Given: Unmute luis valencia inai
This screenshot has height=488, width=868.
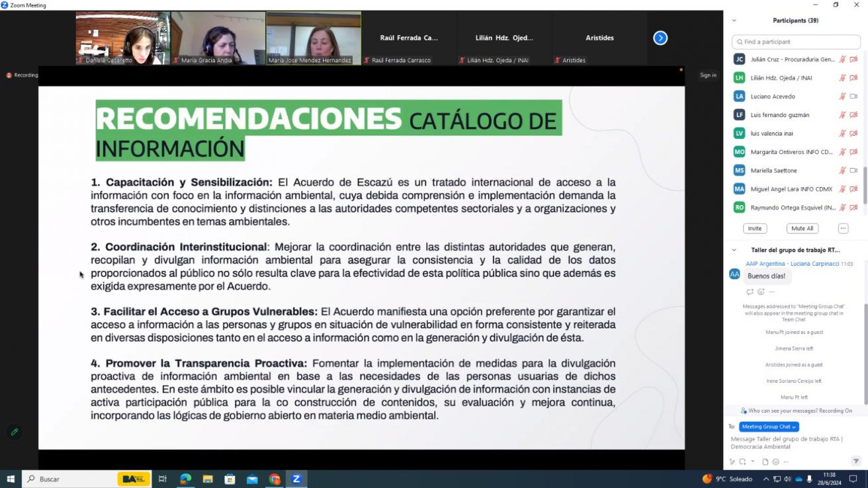Looking at the screenshot, I should tap(842, 133).
